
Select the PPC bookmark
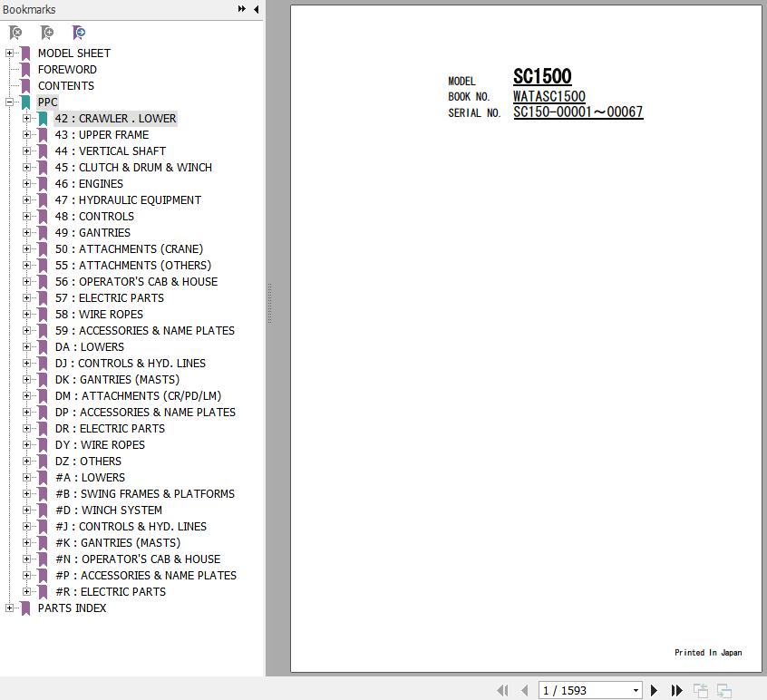click(47, 102)
